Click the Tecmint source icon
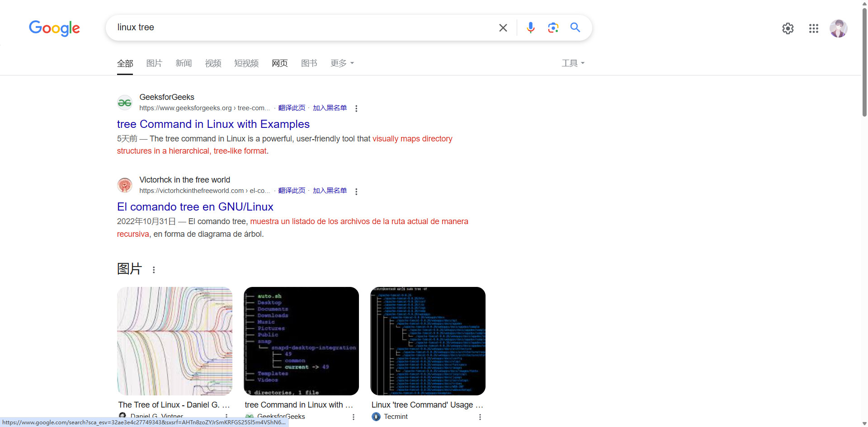This screenshot has width=868, height=427. 376,417
